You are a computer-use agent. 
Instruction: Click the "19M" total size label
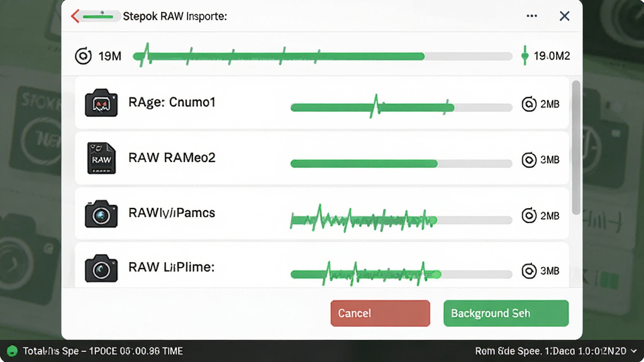pos(110,56)
